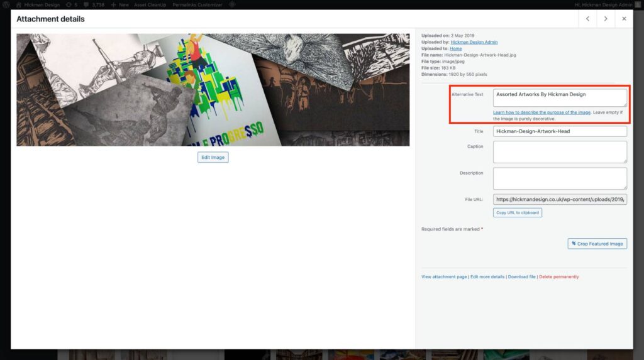Click the admin avatar in top-right corner
Screen dimensions: 644x360
637,4
